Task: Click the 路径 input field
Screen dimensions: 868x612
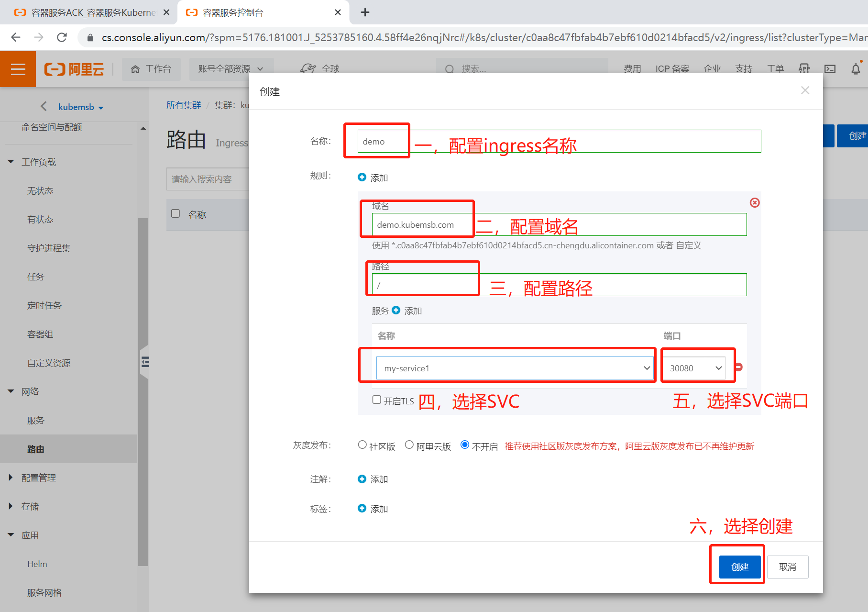Action: (x=559, y=285)
